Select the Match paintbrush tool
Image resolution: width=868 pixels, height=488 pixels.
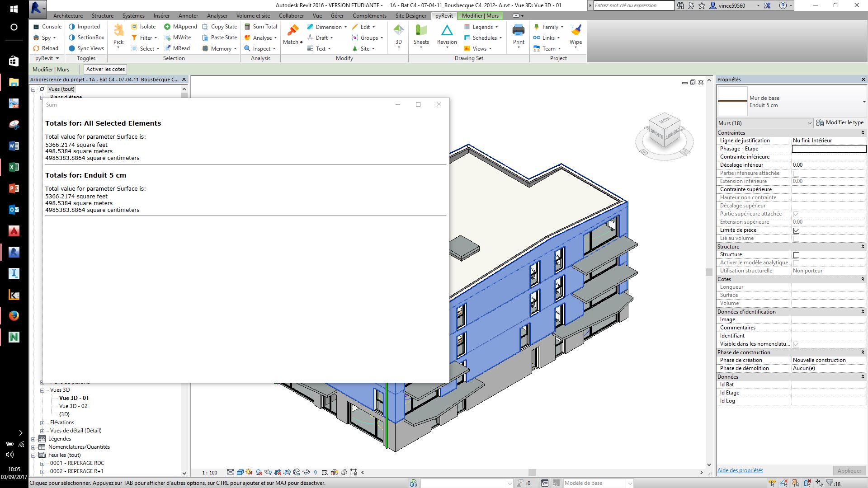[x=292, y=31]
